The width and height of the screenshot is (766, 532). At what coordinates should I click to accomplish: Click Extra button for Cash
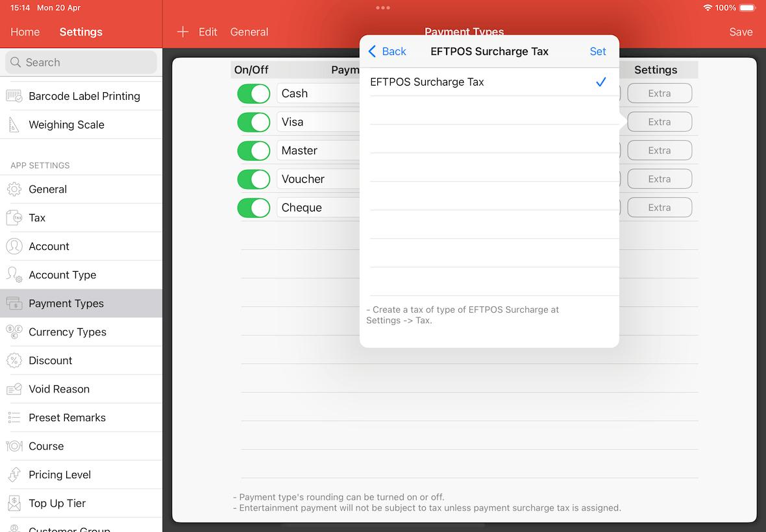[x=660, y=93]
